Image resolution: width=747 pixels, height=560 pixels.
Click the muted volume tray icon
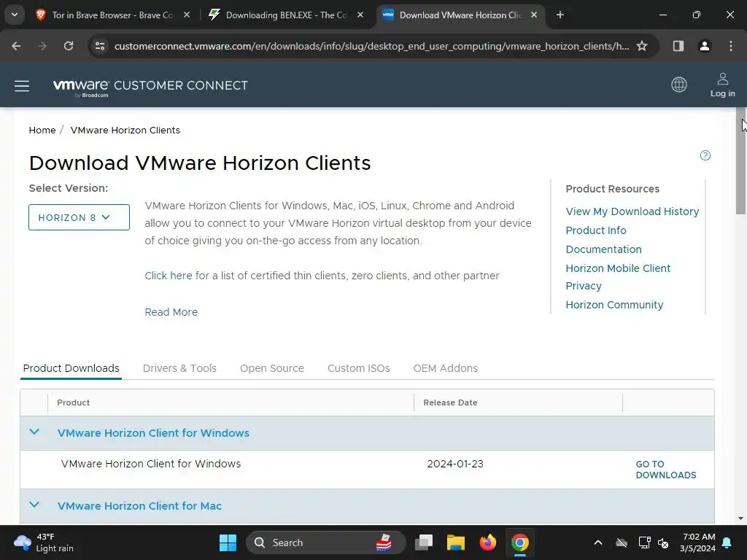[662, 542]
